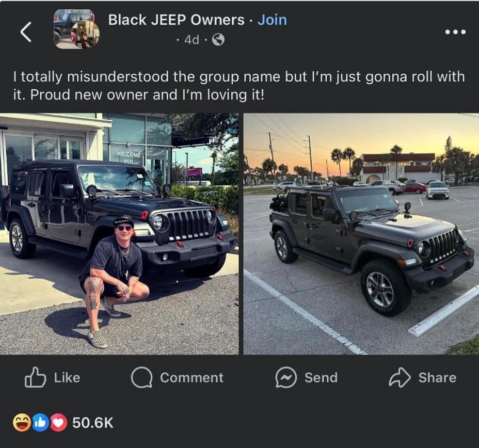The height and width of the screenshot is (448, 479).
Task: Click the public globe privacy icon
Action: (218, 39)
